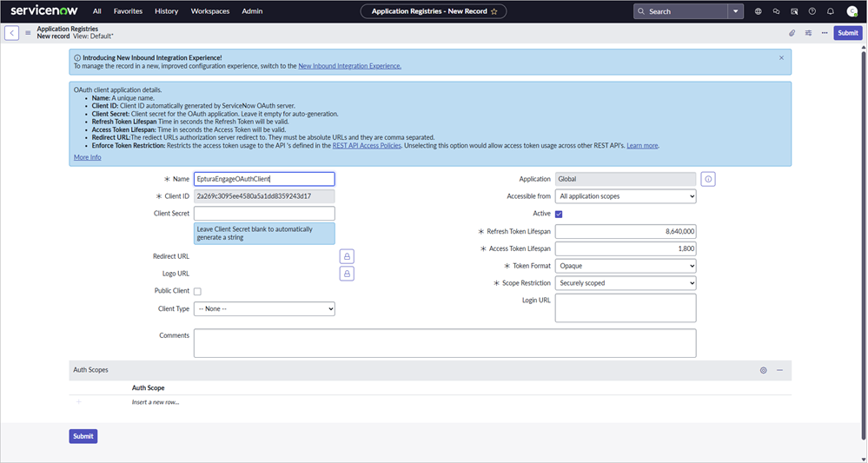This screenshot has height=463, width=868.
Task: Uncheck the Active checkbox
Action: tap(559, 214)
